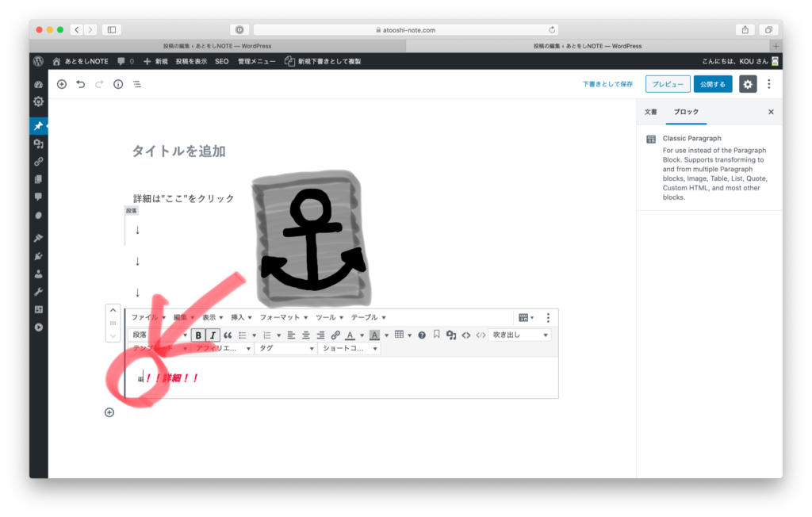Open the フォーマット menu in the editor
This screenshot has height=517, width=812.
tap(283, 317)
